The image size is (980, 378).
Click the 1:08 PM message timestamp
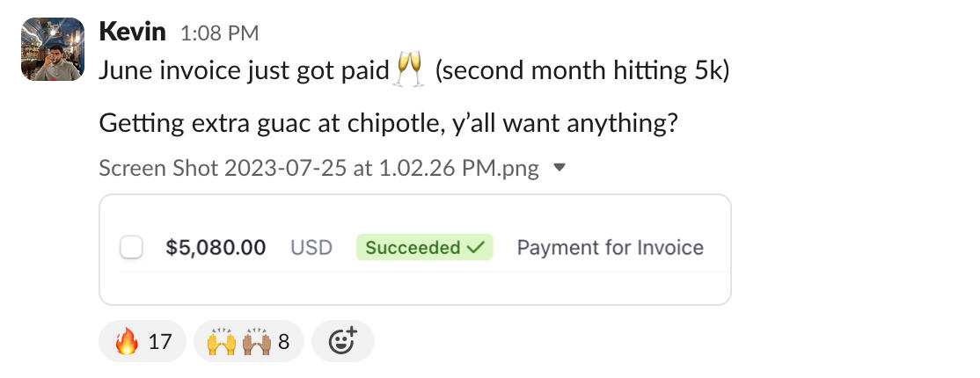(219, 34)
